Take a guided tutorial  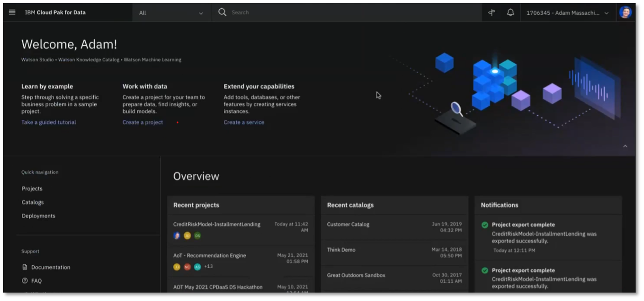point(49,122)
